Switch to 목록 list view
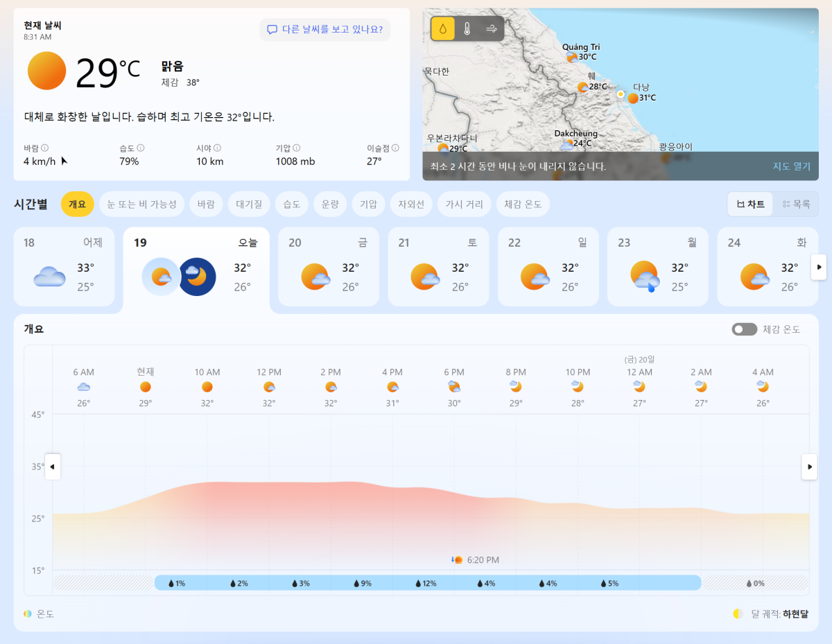 [795, 204]
